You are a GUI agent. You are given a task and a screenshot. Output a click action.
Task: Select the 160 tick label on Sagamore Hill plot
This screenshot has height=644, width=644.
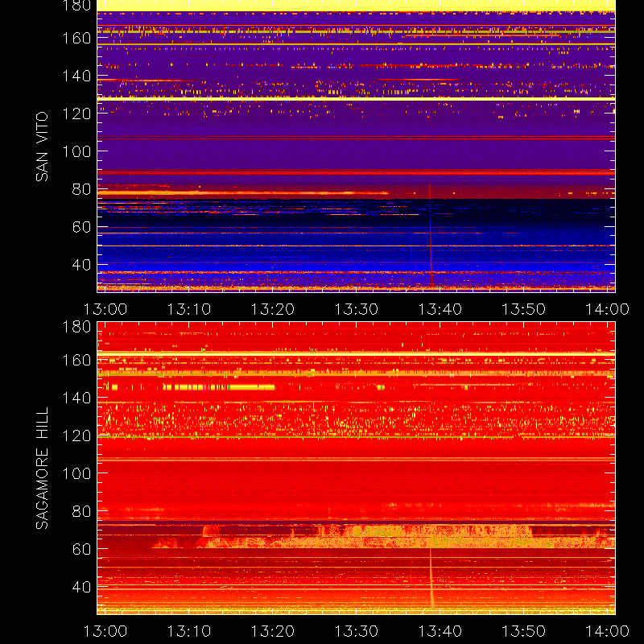click(76, 361)
